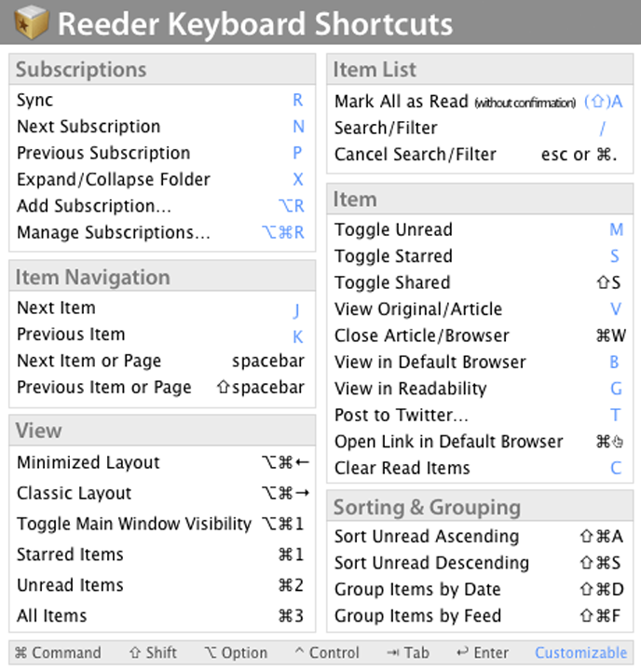Image resolution: width=641 pixels, height=672 pixels.
Task: Click the Reeder box icon in the header
Action: pos(33,22)
